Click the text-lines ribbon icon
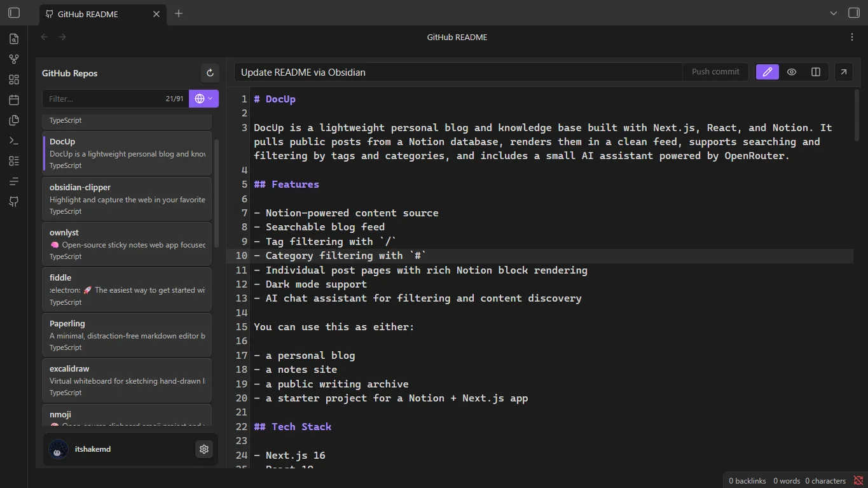Image resolution: width=868 pixels, height=488 pixels. coord(14,181)
